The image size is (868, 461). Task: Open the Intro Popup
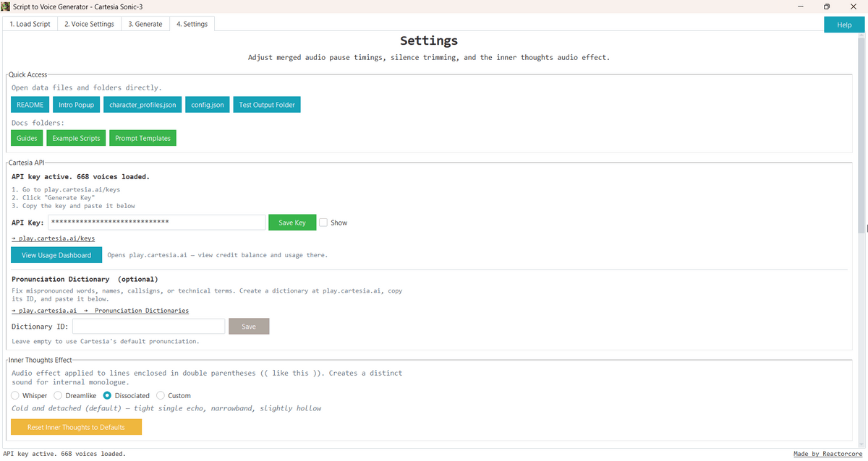[77, 105]
